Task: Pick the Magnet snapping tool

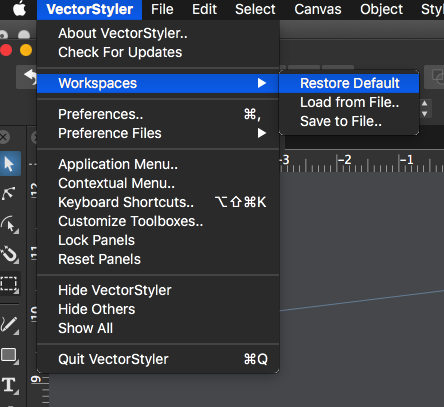Action: pos(9,254)
